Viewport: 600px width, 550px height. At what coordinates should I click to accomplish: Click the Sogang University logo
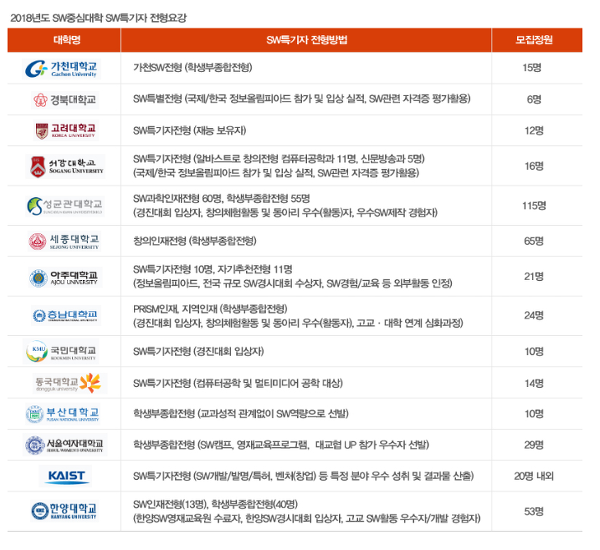pyautogui.click(x=65, y=166)
